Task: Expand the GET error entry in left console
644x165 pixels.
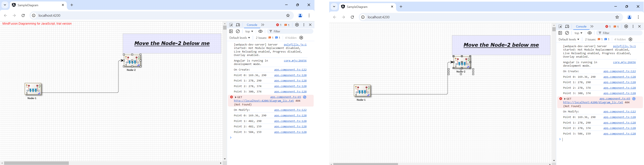Action: (x=236, y=97)
